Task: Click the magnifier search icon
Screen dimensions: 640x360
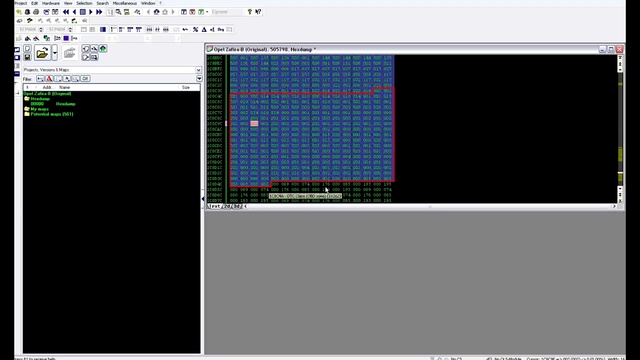Action: coord(118,12)
